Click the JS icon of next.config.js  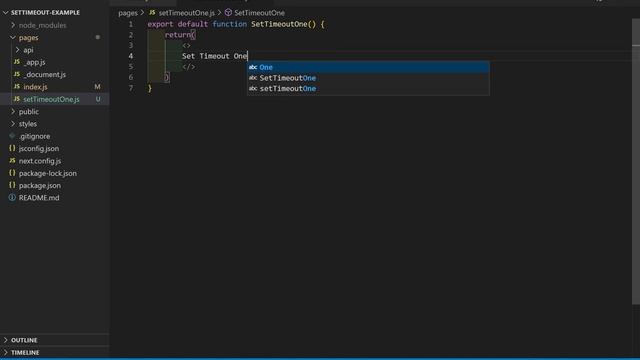(12, 160)
